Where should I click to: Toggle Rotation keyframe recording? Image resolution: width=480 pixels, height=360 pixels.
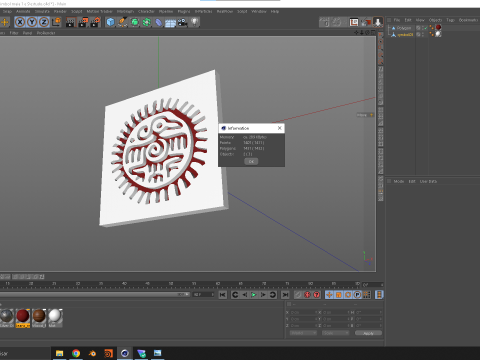[x=348, y=295]
